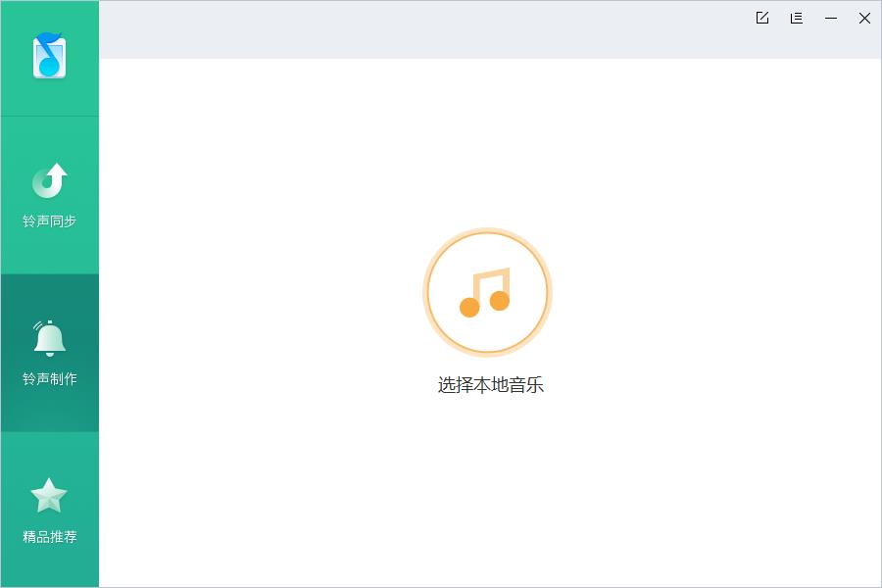882x588 pixels.
Task: Click the bell icon for ringtone making
Action: click(x=50, y=338)
